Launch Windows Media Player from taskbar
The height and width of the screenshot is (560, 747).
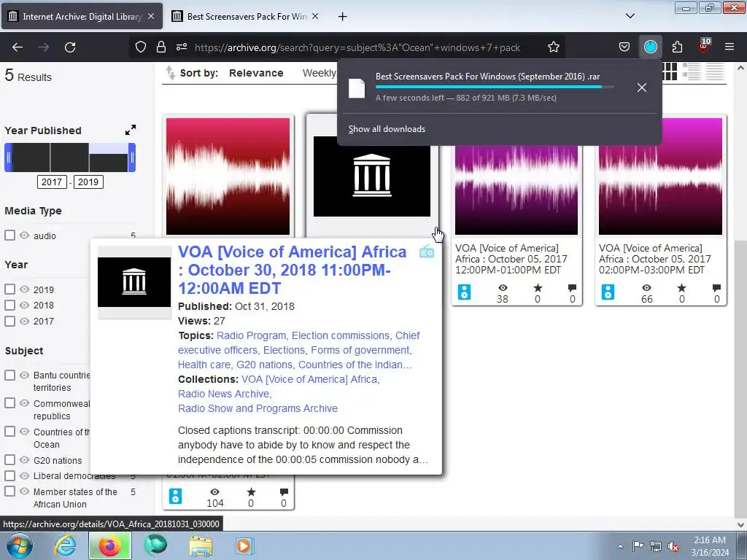tap(244, 545)
